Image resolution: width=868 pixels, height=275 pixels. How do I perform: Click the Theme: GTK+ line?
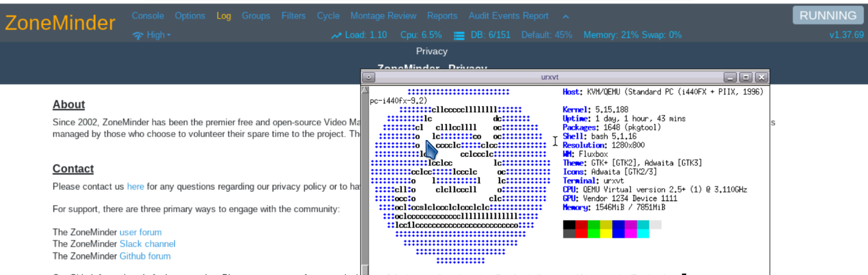point(632,164)
